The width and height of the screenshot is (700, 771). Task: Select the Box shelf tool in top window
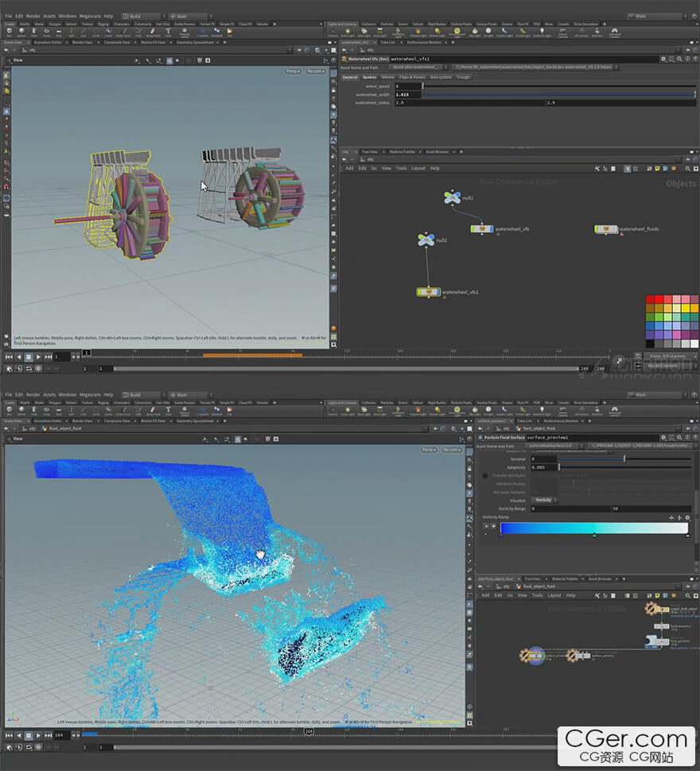[x=10, y=32]
